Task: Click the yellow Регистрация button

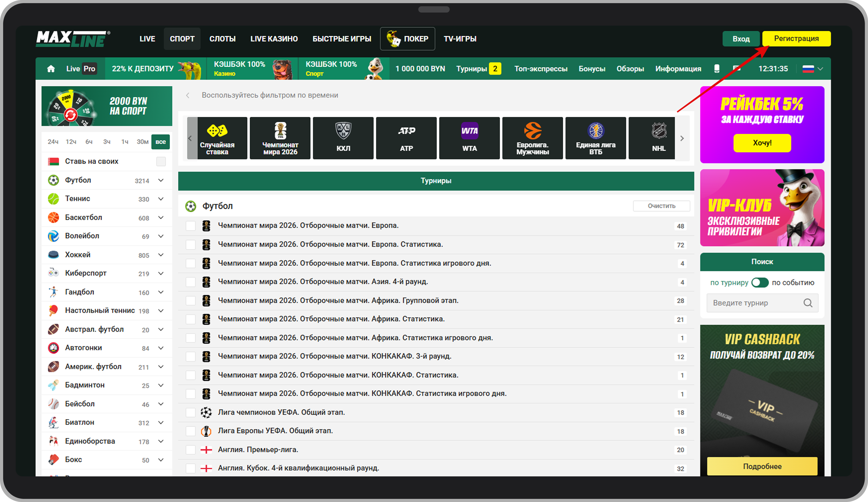Action: click(796, 39)
